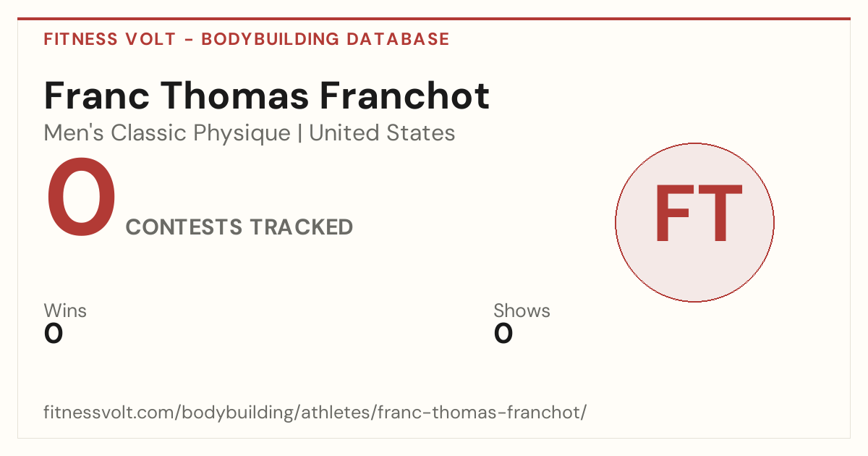Click the FITNESS VOLT brand text
The image size is (868, 456).
coord(110,39)
